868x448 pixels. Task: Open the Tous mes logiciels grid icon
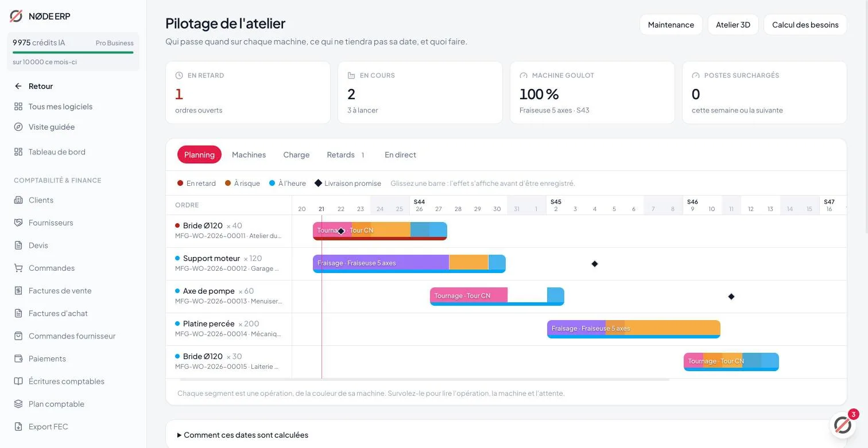click(x=18, y=107)
